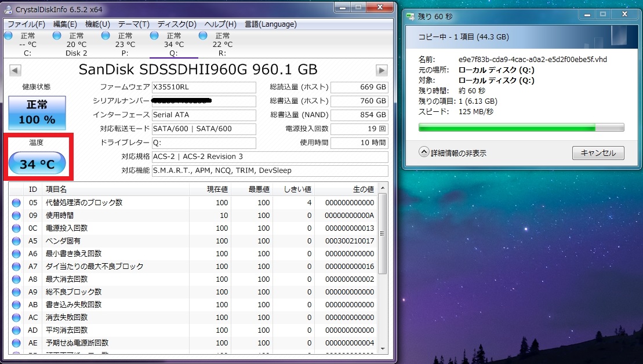Image resolution: width=643 pixels, height=364 pixels.
Task: Click total host writes 760 GB value
Action: (x=359, y=101)
